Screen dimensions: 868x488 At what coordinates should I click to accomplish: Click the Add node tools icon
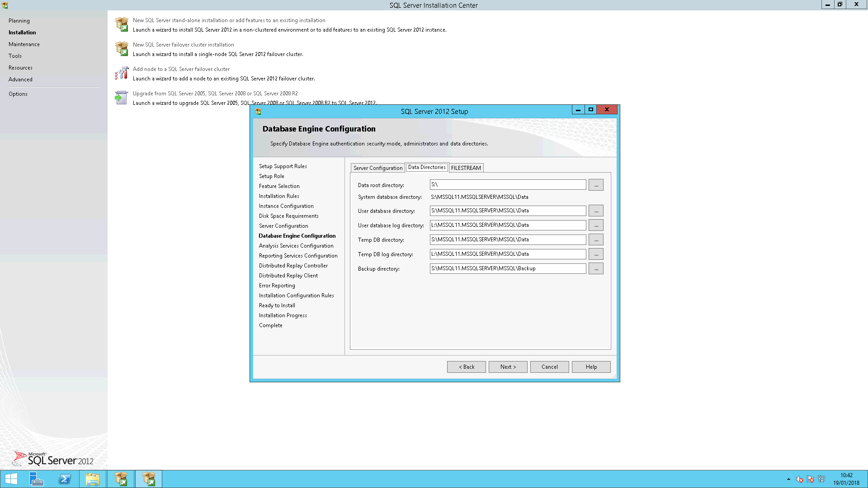coord(122,73)
